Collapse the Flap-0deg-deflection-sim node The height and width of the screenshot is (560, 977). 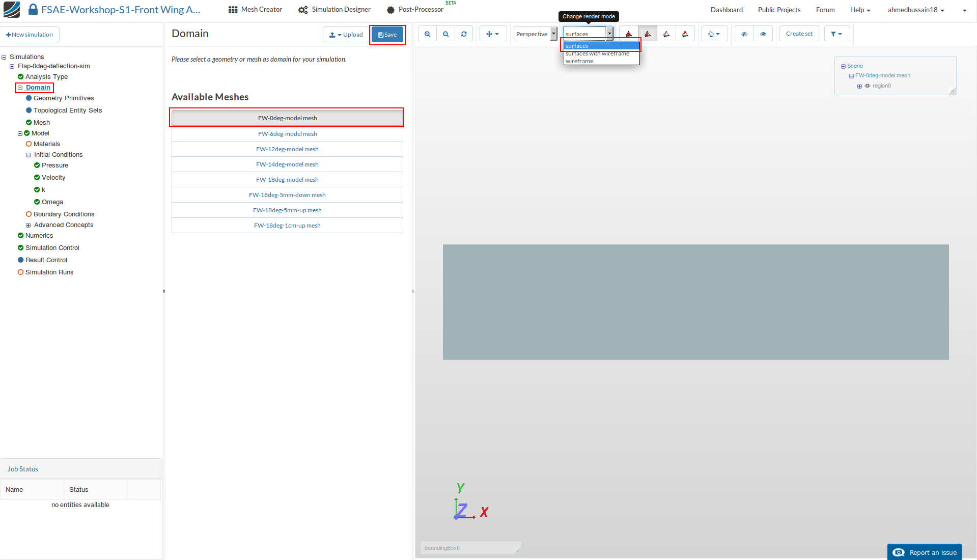click(12, 66)
